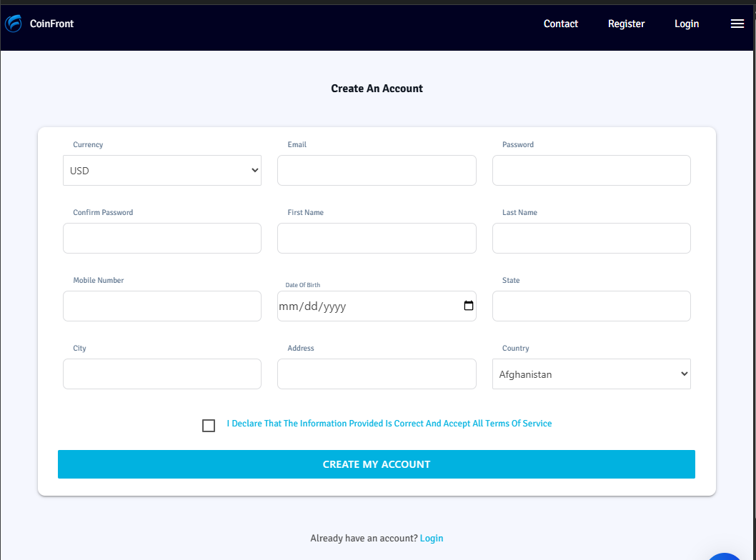The image size is (756, 560).
Task: Click the First Name field
Action: 377,238
